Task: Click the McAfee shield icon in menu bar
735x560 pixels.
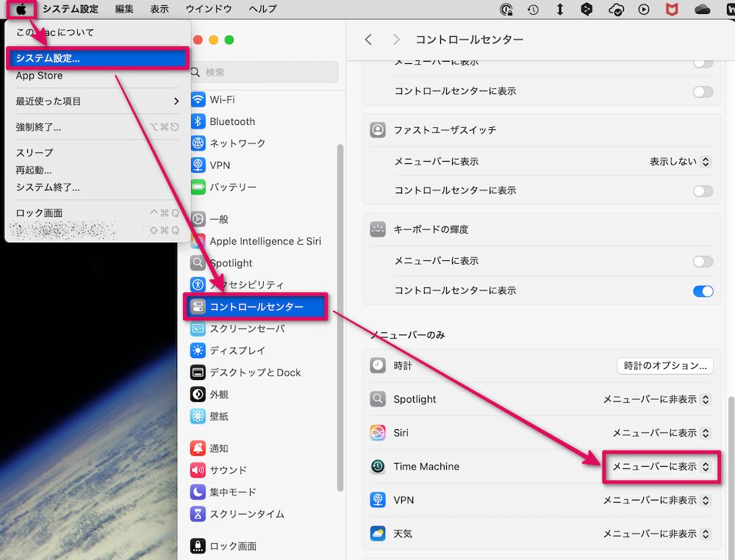Action: [673, 10]
